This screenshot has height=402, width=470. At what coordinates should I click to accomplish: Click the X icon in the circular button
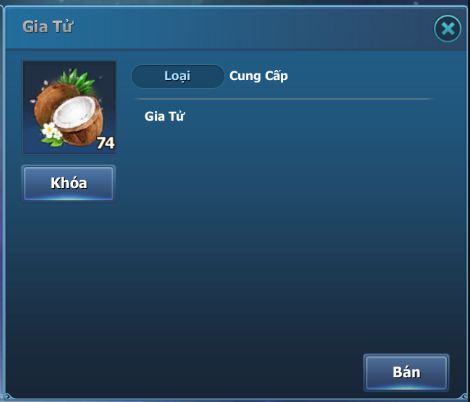[x=448, y=29]
